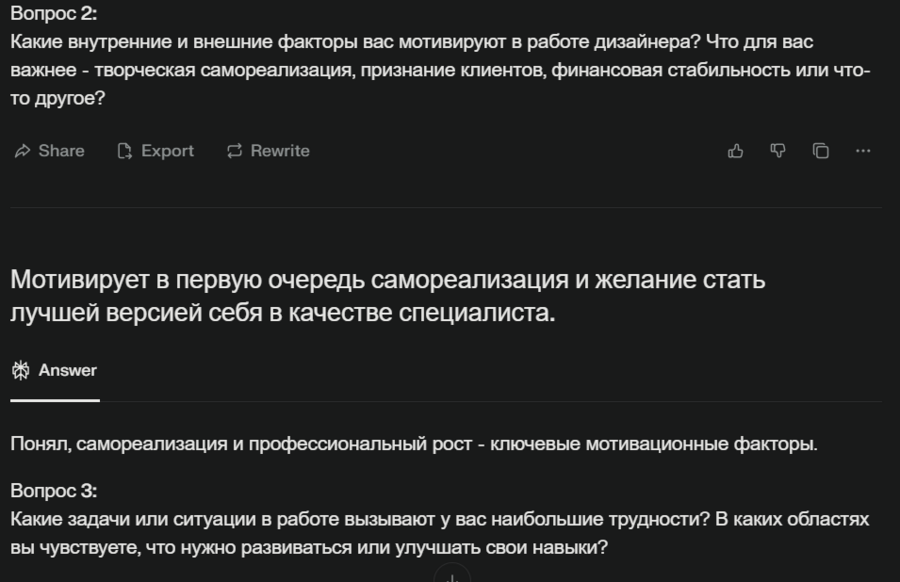Click the question text starting "Какие задачи или ситуации"
900x582 pixels.
[440, 520]
